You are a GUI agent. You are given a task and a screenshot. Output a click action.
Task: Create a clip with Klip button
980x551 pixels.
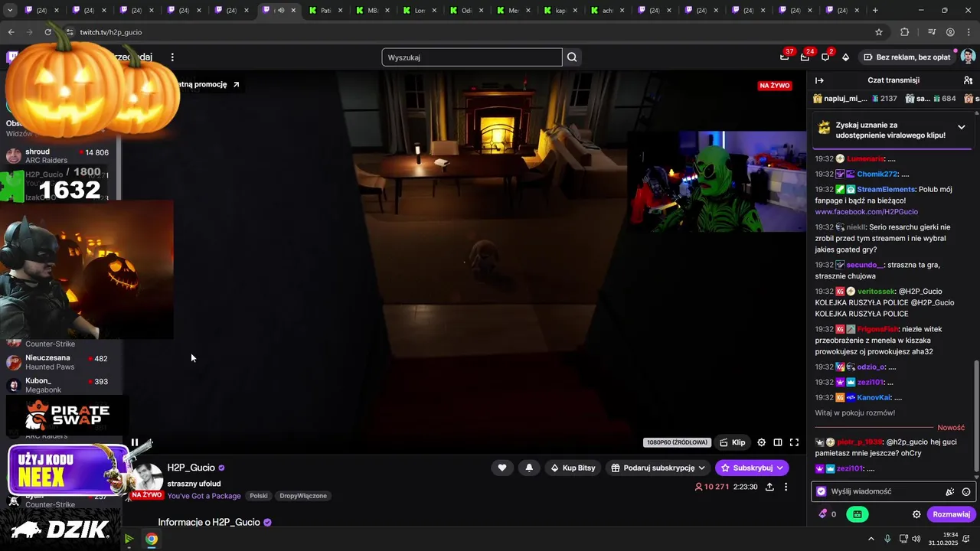click(x=733, y=442)
